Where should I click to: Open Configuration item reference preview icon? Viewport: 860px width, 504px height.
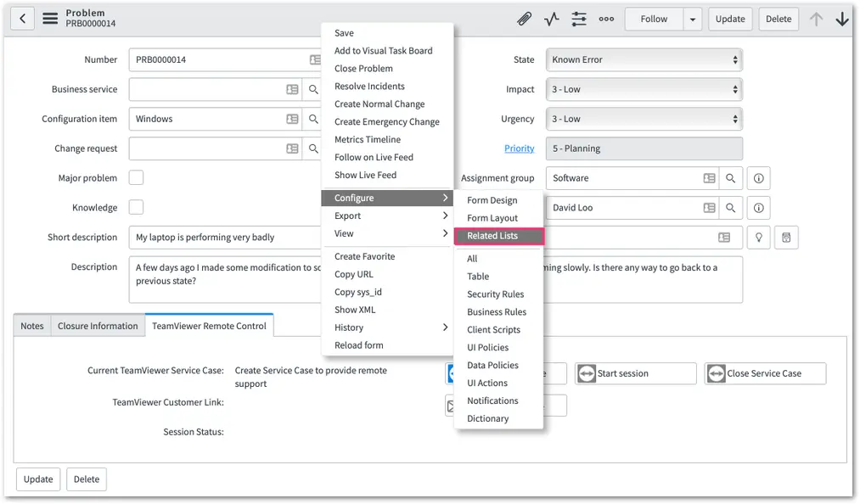[292, 119]
